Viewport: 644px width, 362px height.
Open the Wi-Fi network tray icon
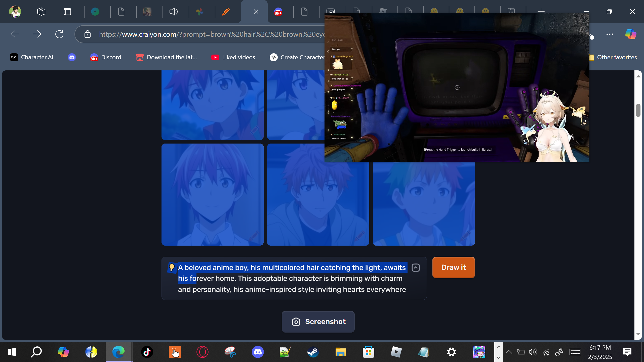tap(546, 352)
